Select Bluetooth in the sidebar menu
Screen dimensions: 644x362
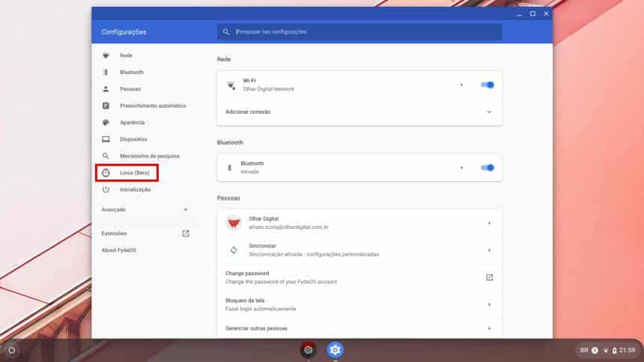tap(132, 73)
